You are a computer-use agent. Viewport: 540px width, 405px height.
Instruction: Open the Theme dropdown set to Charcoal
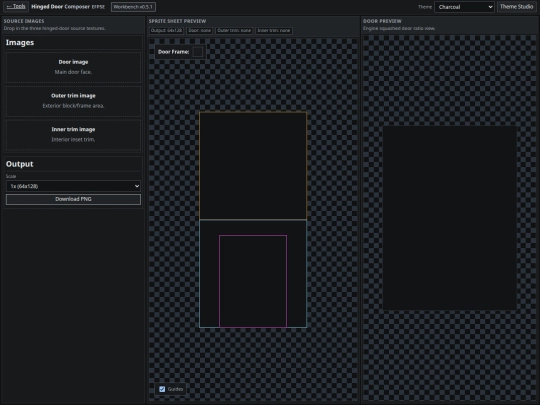click(464, 7)
